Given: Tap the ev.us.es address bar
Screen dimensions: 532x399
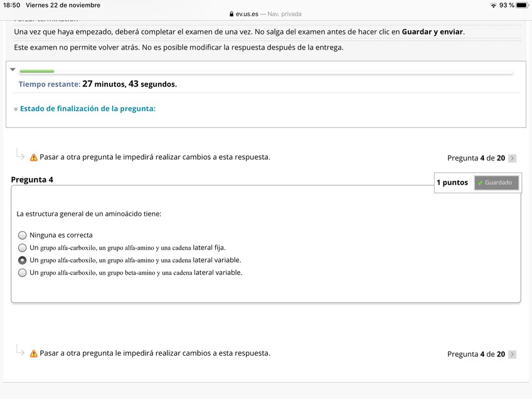Looking at the screenshot, I should pyautogui.click(x=266, y=14).
